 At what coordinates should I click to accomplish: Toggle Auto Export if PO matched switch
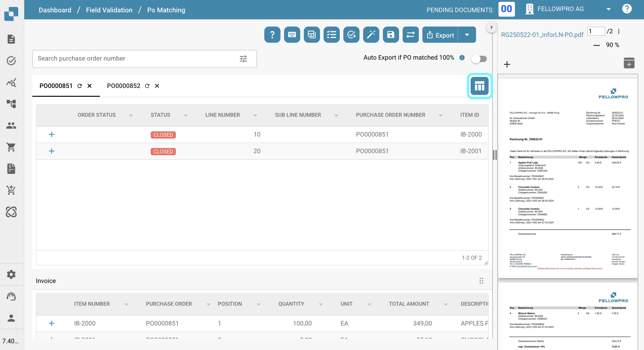(x=479, y=59)
